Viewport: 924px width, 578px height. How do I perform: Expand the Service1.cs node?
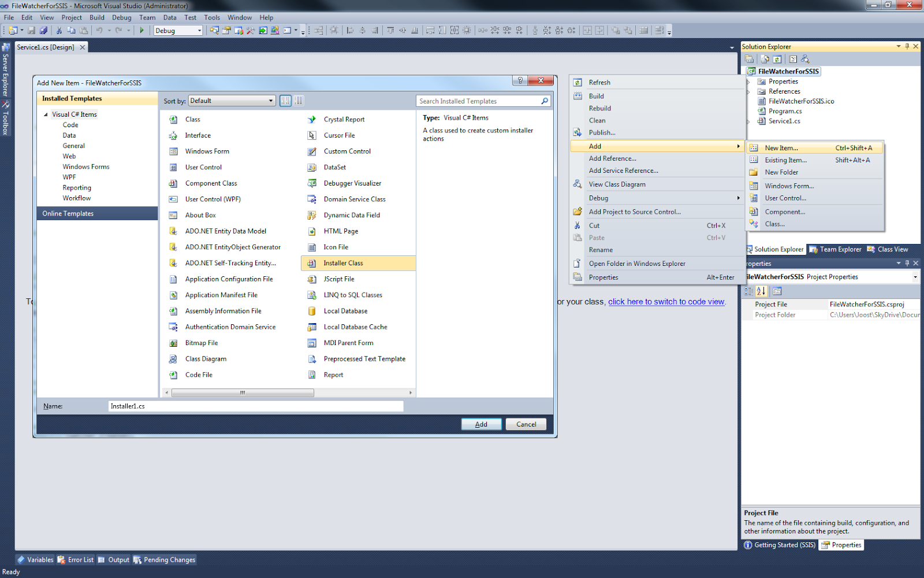(748, 121)
